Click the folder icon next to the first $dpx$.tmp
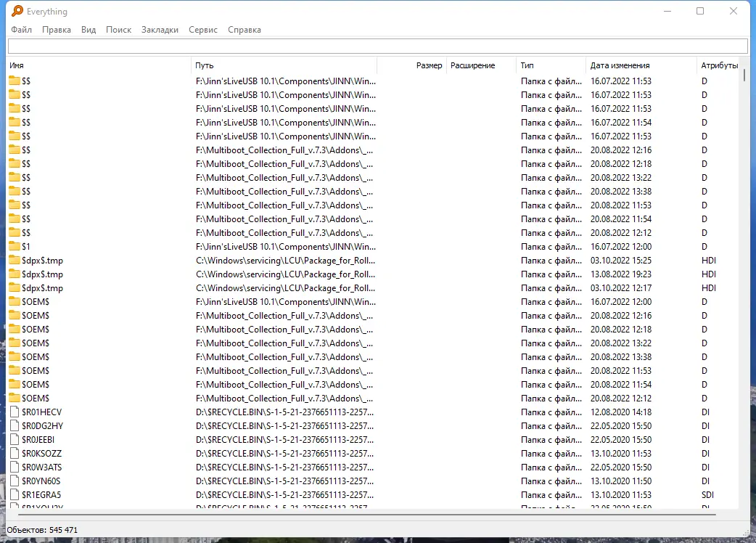The image size is (756, 543). (15, 260)
